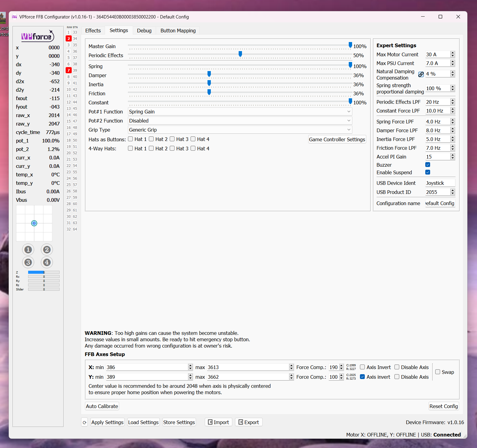Click the Y max input field
The height and width of the screenshot is (448, 477).
tap(248, 377)
